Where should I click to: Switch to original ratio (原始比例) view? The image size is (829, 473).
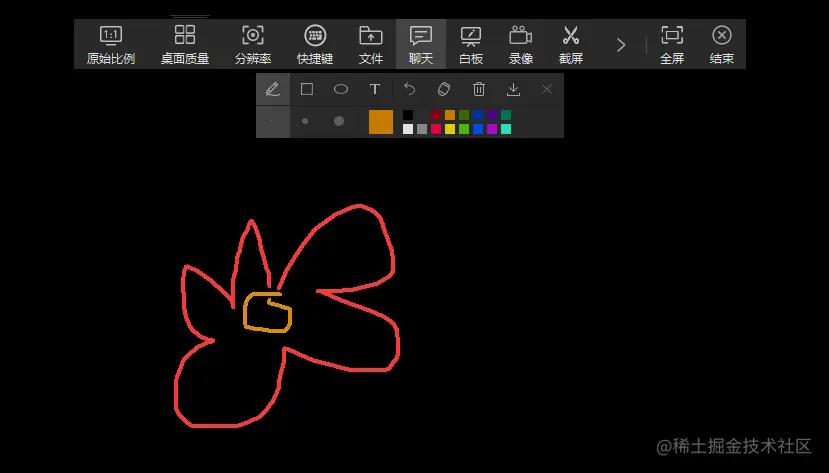click(x=110, y=44)
